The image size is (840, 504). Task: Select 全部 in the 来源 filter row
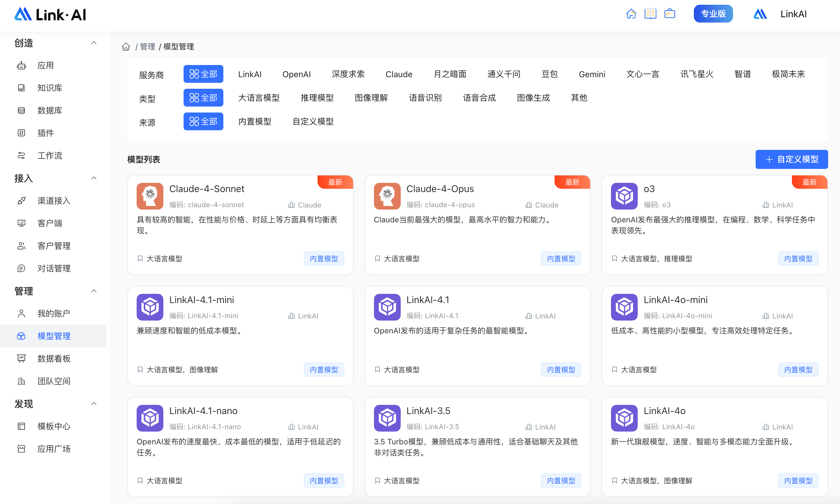tap(203, 122)
